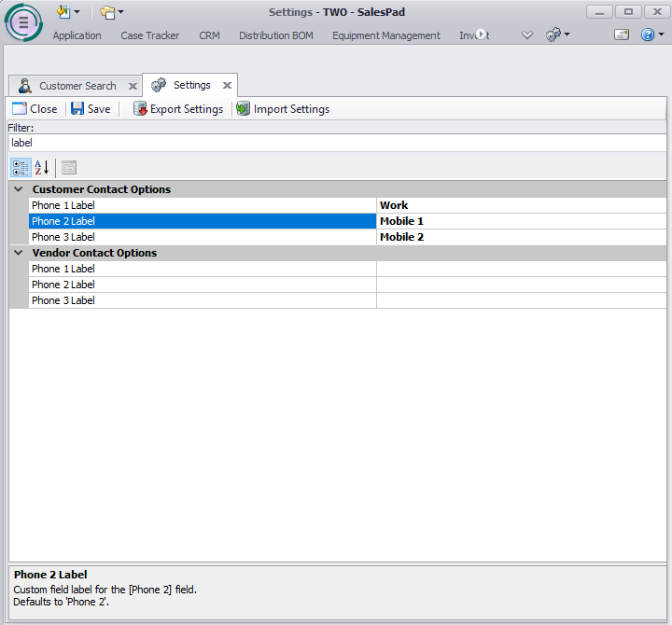This screenshot has width=672, height=625.
Task: Click the card icon beside the help button
Action: (x=622, y=35)
